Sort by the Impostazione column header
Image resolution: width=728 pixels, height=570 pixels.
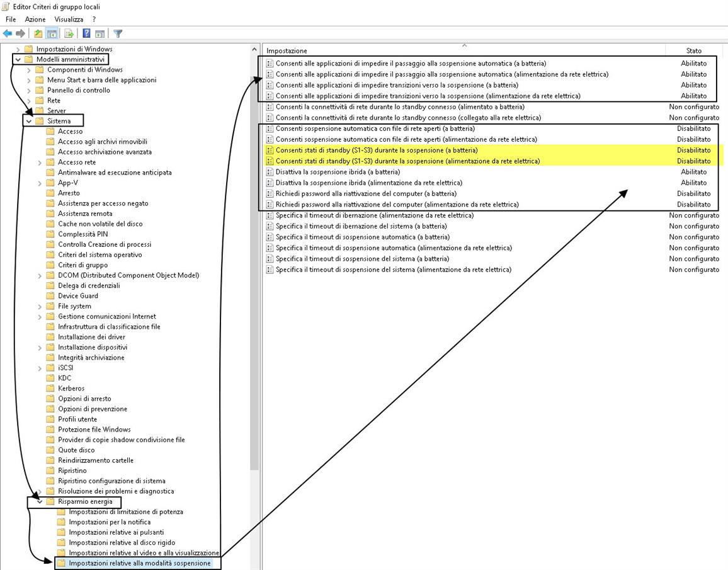tap(464, 50)
